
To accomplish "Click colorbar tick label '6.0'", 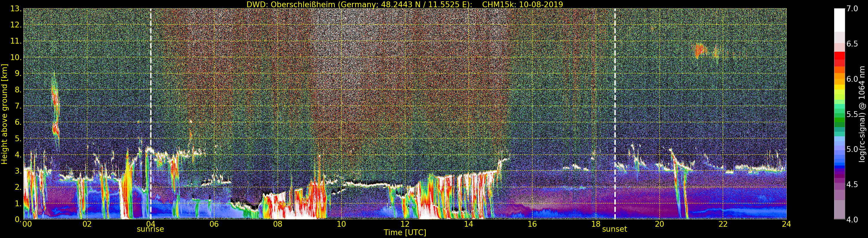I will click(x=852, y=79).
